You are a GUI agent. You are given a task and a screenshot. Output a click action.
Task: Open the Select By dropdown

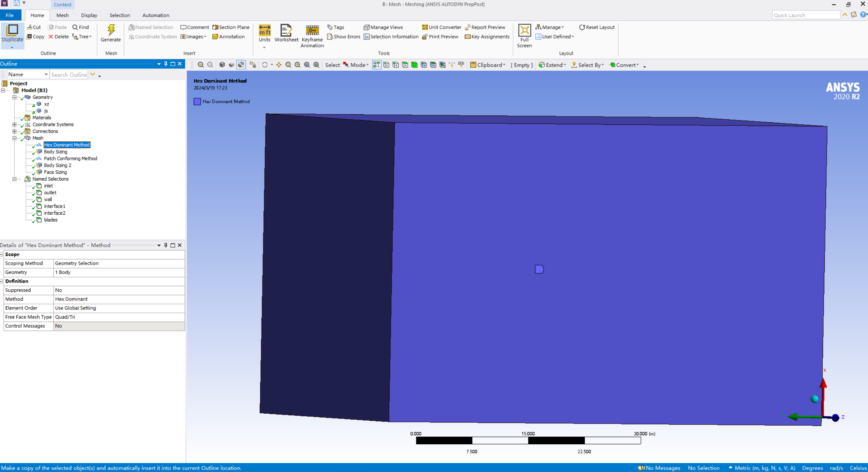(587, 65)
